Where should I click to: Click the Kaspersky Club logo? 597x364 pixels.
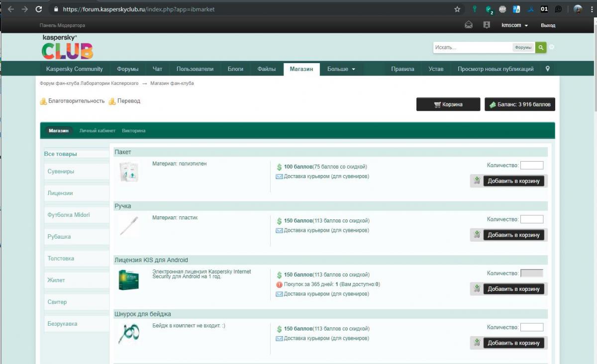point(67,47)
